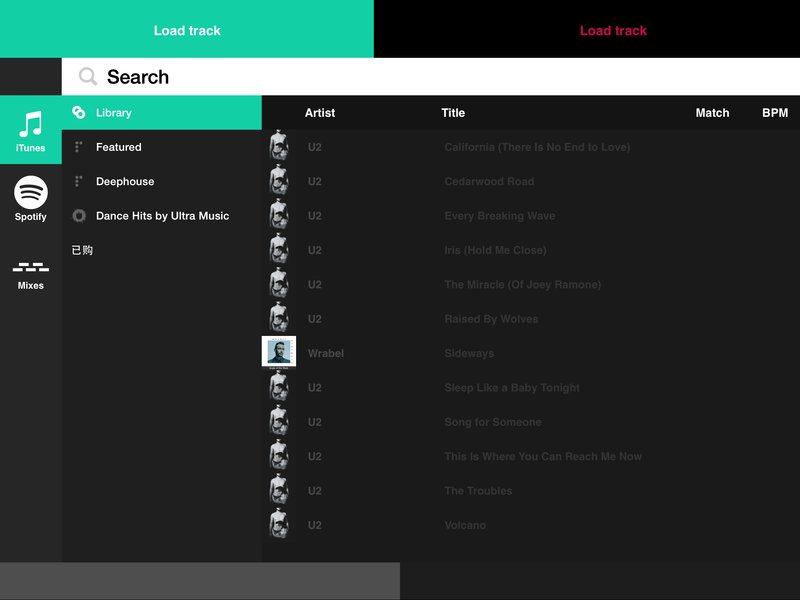Open the Library playlist tab
Screen dimensions: 800x600
pyautogui.click(x=162, y=112)
